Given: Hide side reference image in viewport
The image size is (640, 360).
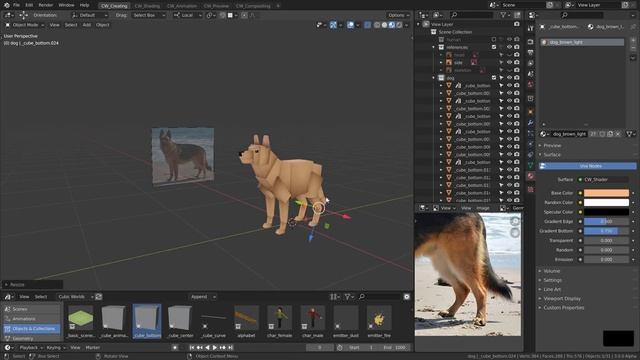Looking at the screenshot, I should (509, 62).
